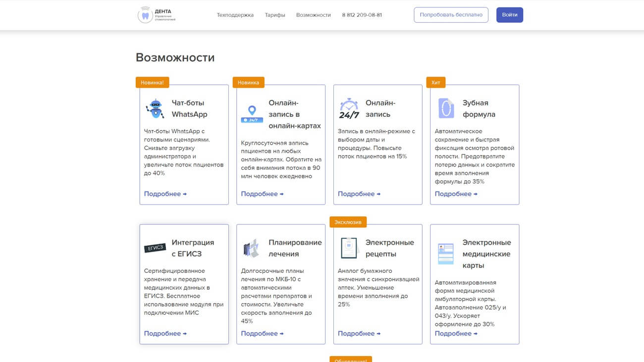Click the ЕГИСЗ black label icon

(155, 248)
